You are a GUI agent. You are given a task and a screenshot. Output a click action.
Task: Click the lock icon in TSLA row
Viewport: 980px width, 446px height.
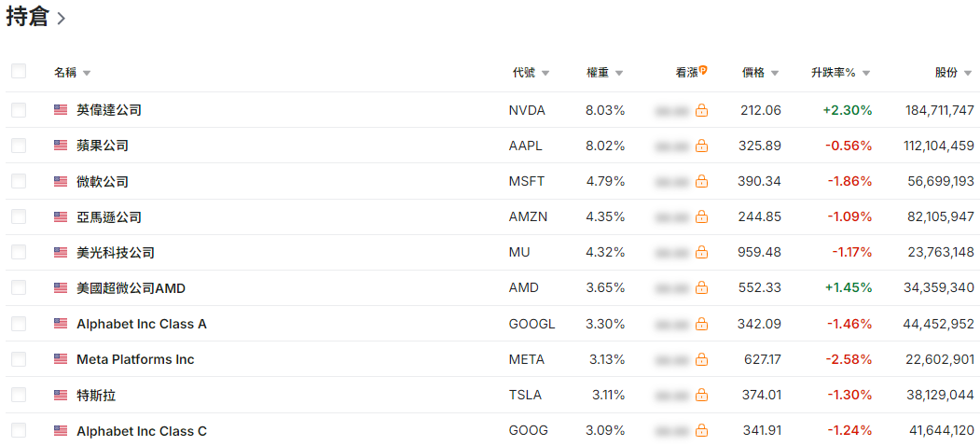pos(702,396)
